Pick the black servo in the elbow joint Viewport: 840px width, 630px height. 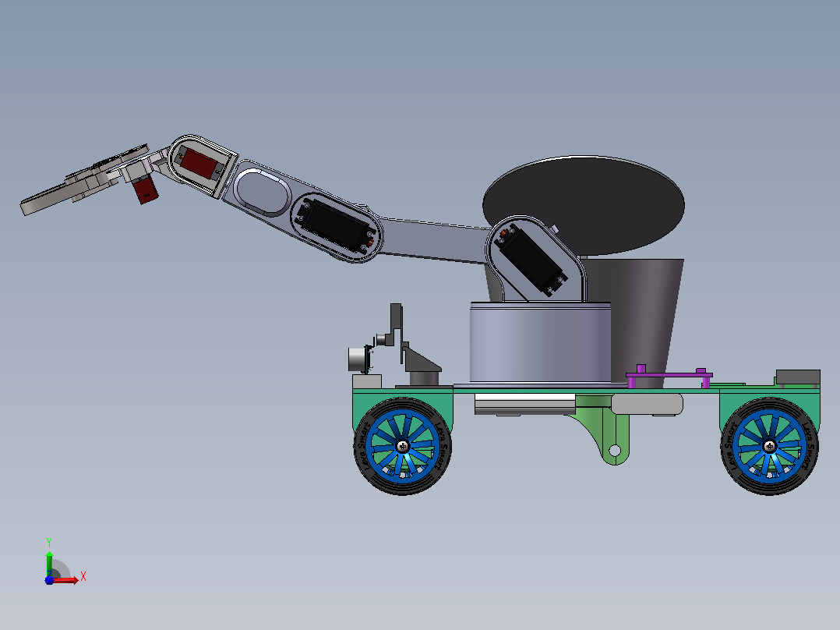[336, 226]
